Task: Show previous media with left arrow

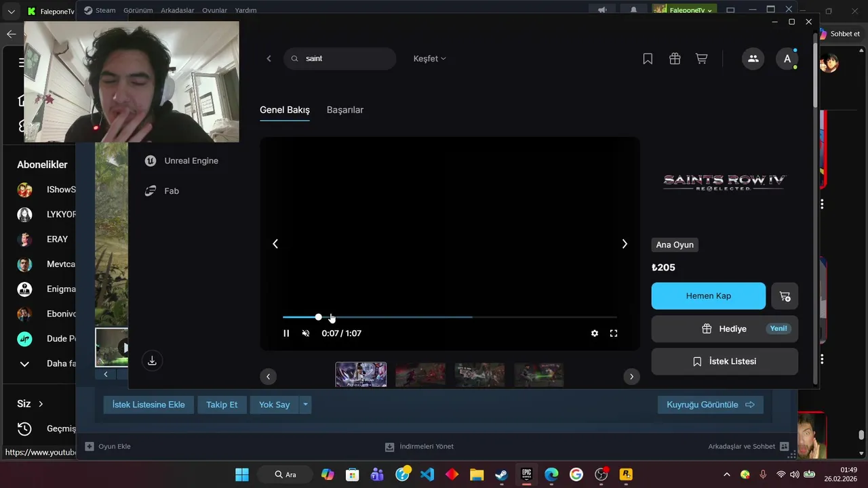Action: pos(275,244)
